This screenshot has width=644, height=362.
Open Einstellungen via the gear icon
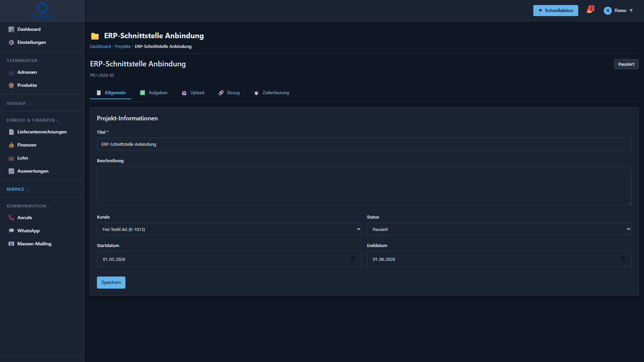[x=11, y=43]
